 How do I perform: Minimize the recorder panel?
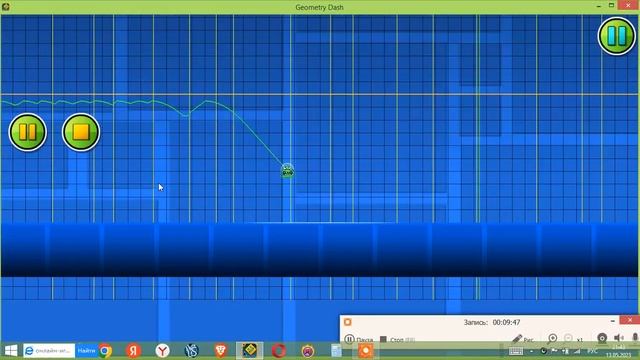[x=613, y=321]
